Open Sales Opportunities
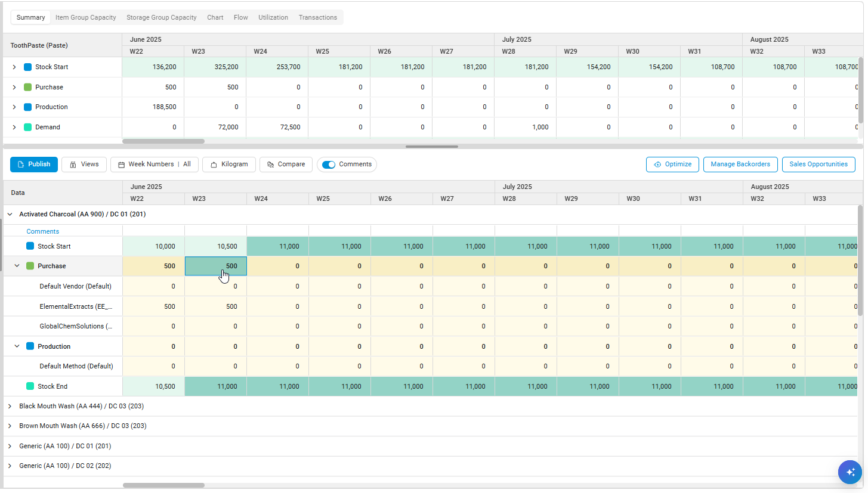 pyautogui.click(x=818, y=165)
